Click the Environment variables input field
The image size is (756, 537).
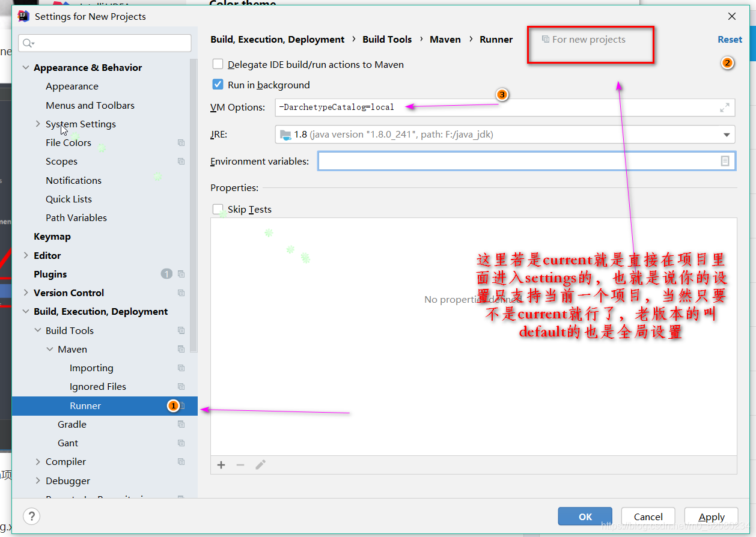point(526,161)
